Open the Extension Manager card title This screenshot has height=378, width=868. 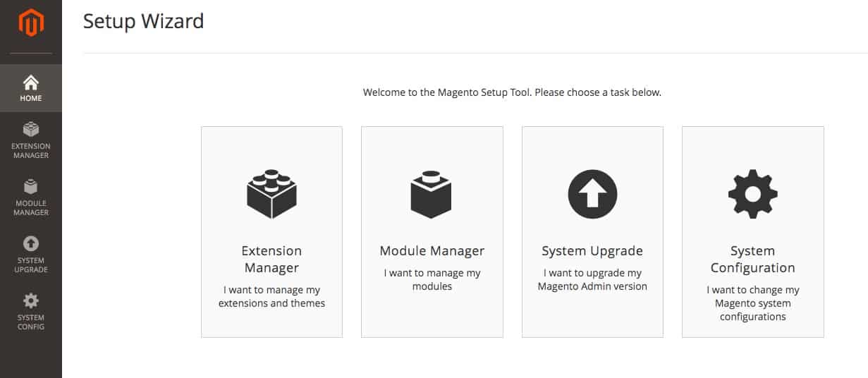coord(271,260)
